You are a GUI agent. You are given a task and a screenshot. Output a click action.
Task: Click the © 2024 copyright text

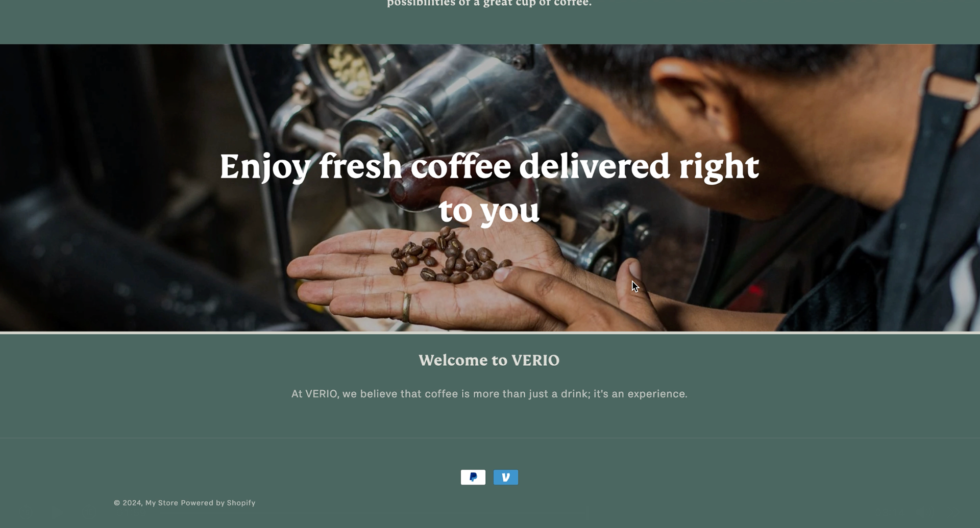click(128, 502)
